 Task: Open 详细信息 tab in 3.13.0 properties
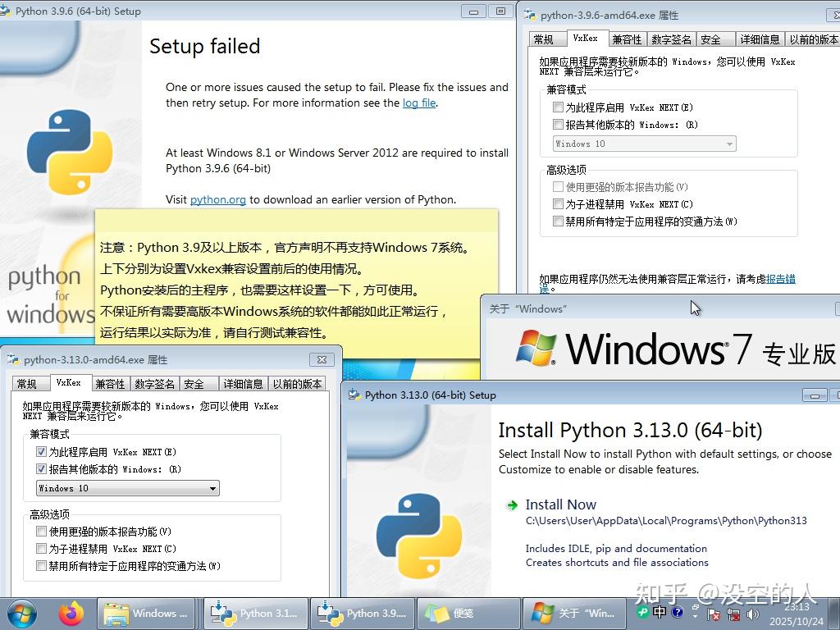(244, 384)
